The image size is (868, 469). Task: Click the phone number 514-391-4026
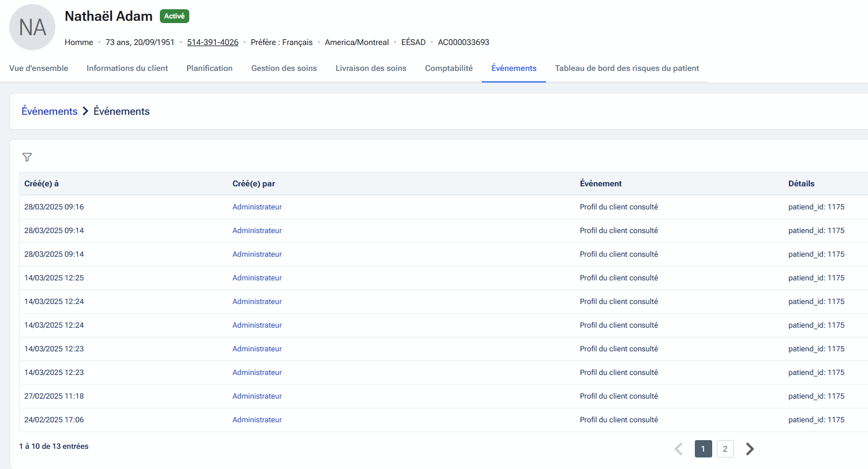click(212, 42)
